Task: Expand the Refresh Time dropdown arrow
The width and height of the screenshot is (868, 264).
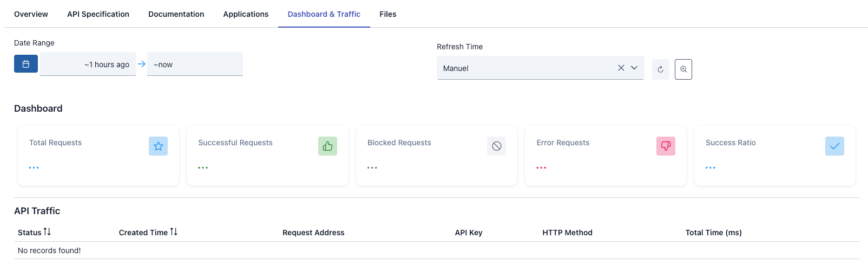Action: [x=634, y=68]
